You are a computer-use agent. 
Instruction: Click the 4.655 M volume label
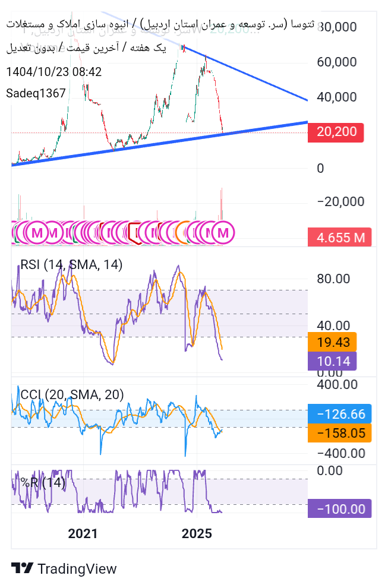tap(340, 238)
